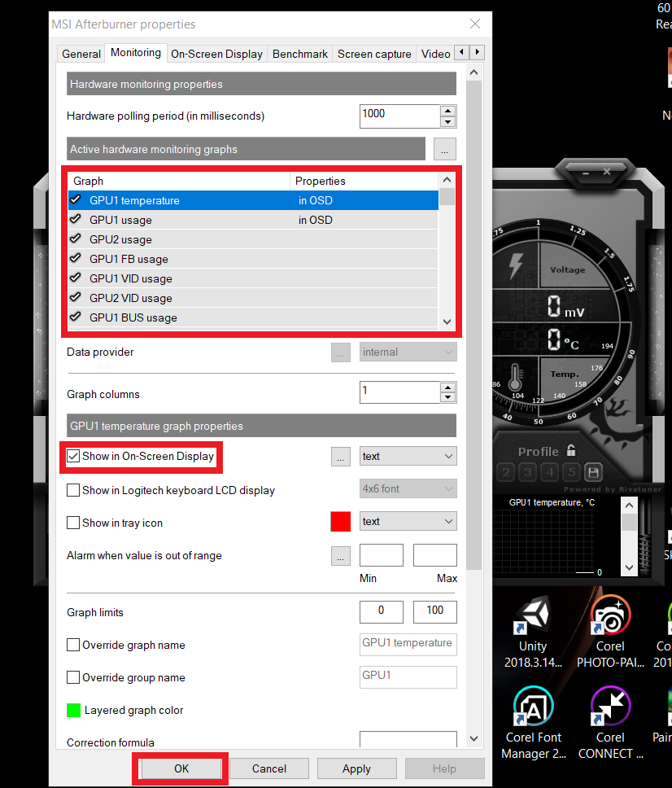Click Afterburner main window close X icon
The image size is (672, 788).
607,172
